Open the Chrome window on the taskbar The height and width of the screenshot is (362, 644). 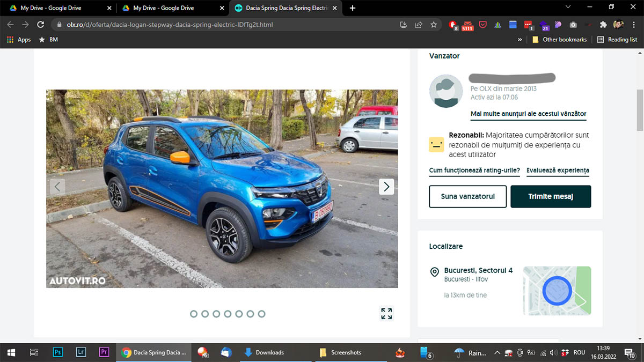coord(153,352)
